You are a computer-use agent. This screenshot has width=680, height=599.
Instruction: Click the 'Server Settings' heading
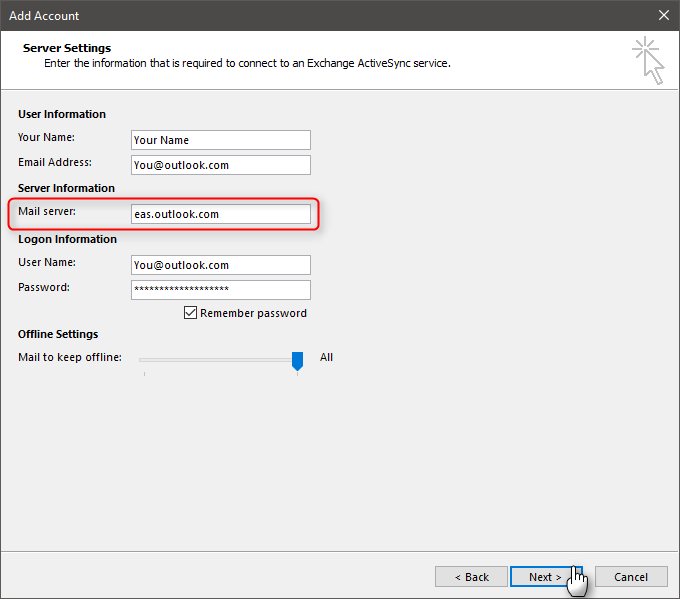coord(67,48)
